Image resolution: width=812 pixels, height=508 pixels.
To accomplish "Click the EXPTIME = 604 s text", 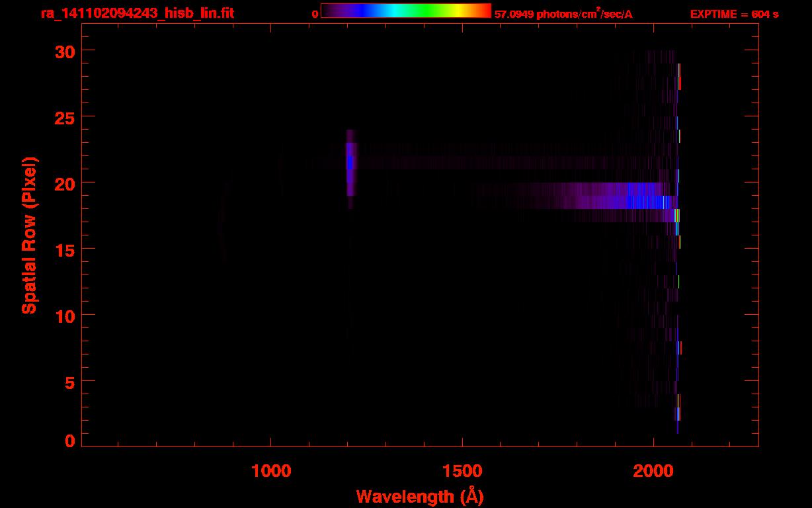I will point(734,14).
